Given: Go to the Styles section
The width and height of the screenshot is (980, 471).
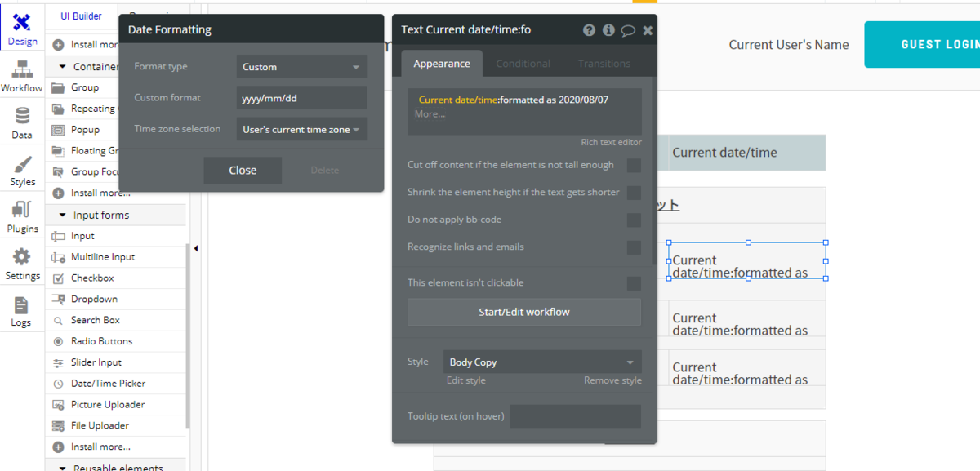Looking at the screenshot, I should [22, 170].
